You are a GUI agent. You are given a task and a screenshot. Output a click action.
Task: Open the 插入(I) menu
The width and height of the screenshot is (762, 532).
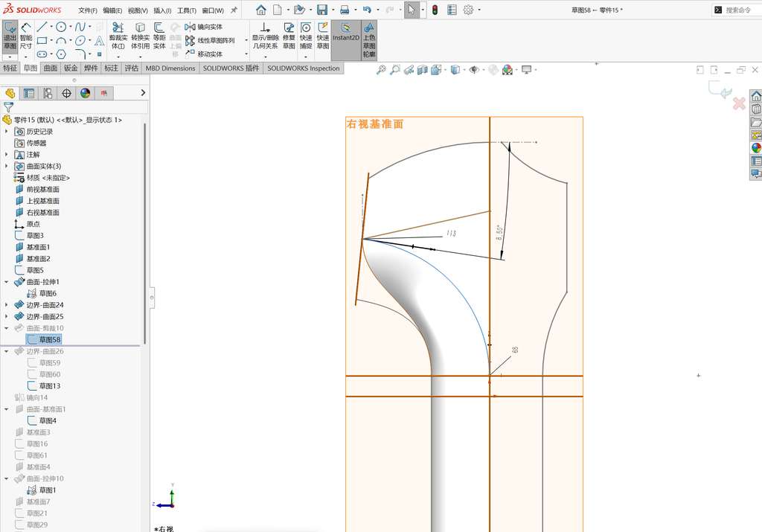point(162,10)
